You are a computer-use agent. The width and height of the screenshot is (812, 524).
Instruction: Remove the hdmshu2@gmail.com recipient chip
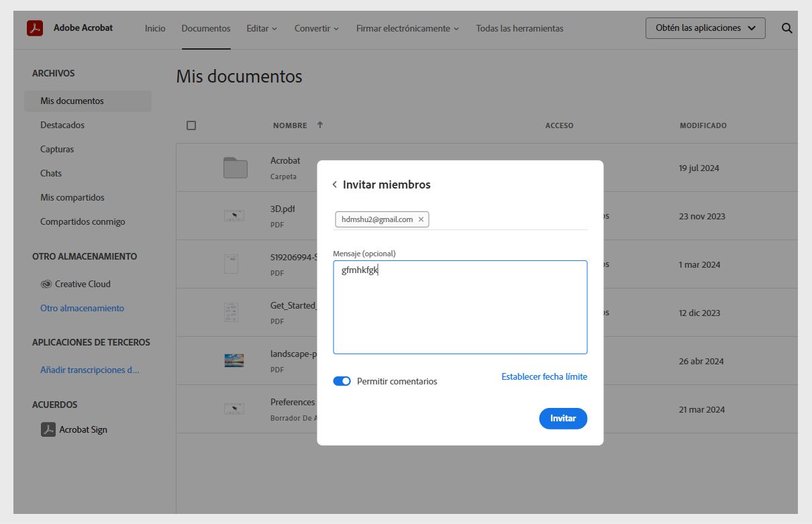[421, 219]
